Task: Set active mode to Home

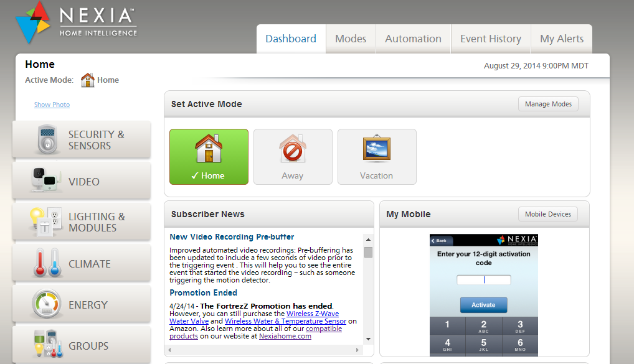Action: point(209,157)
